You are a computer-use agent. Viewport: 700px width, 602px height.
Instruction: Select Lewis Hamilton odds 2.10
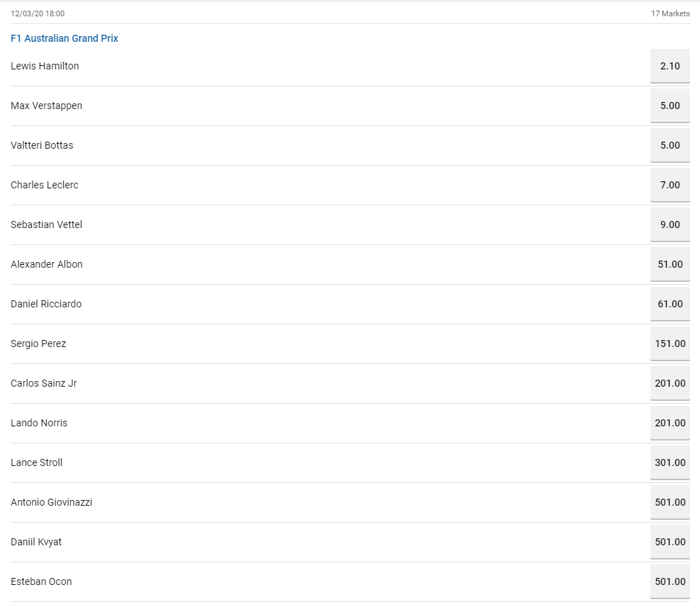670,66
